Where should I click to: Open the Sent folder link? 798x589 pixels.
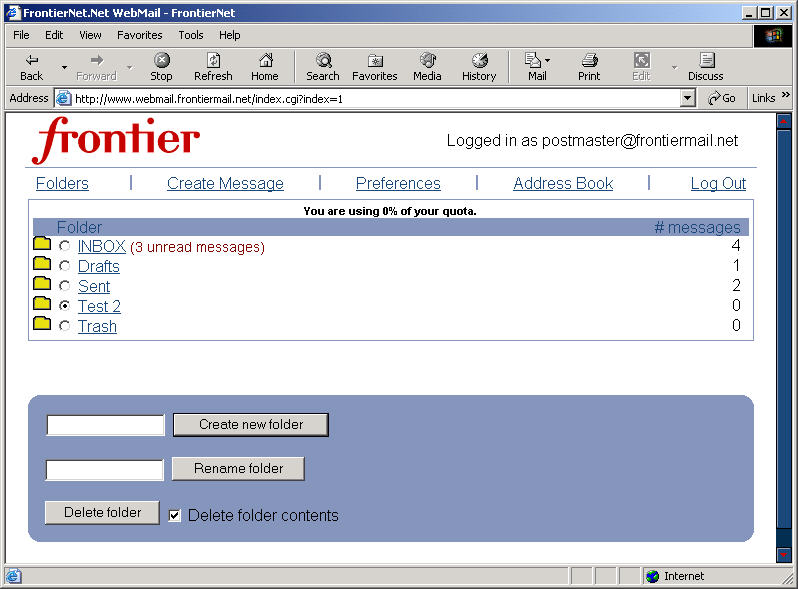click(94, 286)
